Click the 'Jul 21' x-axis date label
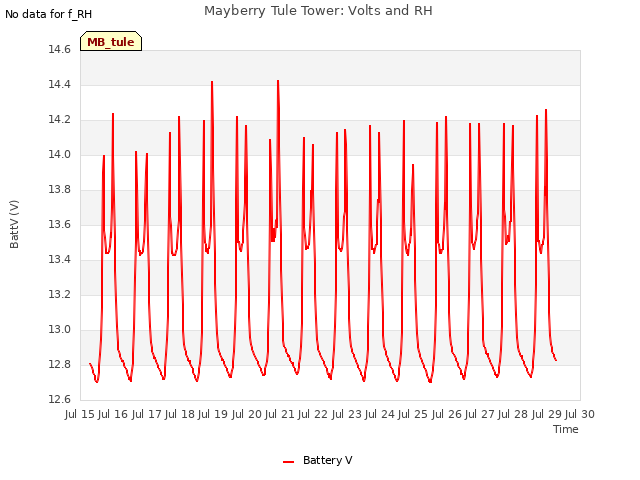This screenshot has width=640, height=480. (280, 414)
